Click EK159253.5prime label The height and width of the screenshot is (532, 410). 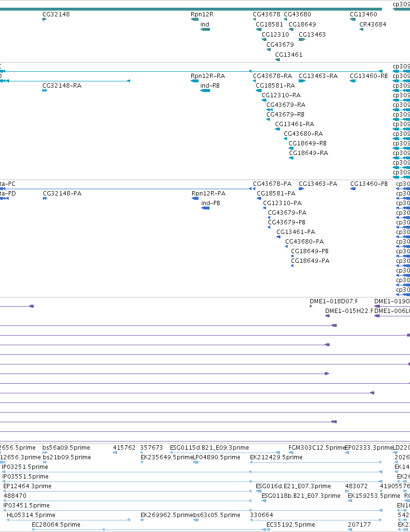(x=374, y=496)
